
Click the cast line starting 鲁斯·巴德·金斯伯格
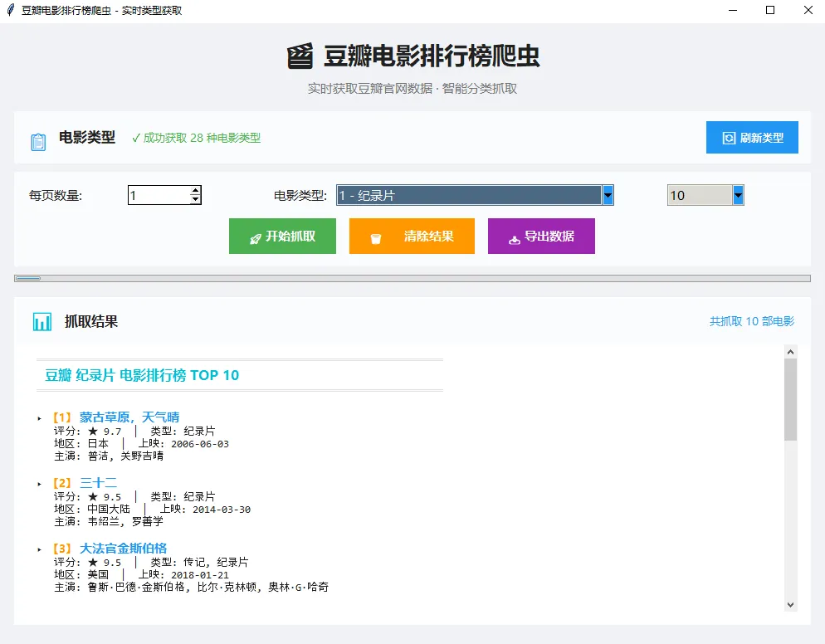(x=207, y=588)
